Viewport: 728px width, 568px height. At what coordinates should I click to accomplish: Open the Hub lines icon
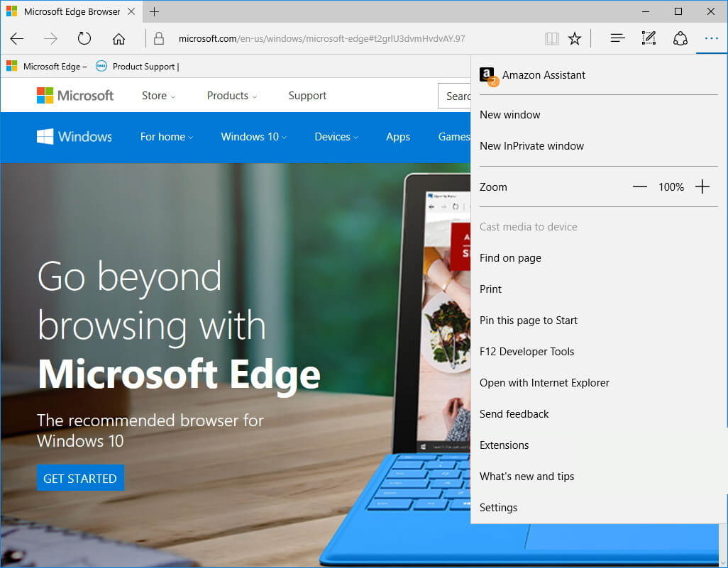pos(617,38)
